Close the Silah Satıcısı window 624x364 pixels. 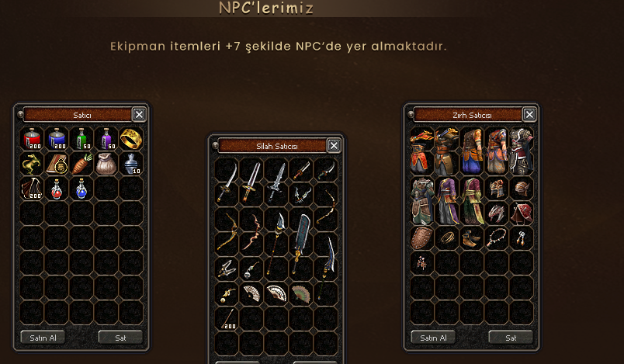coord(334,146)
